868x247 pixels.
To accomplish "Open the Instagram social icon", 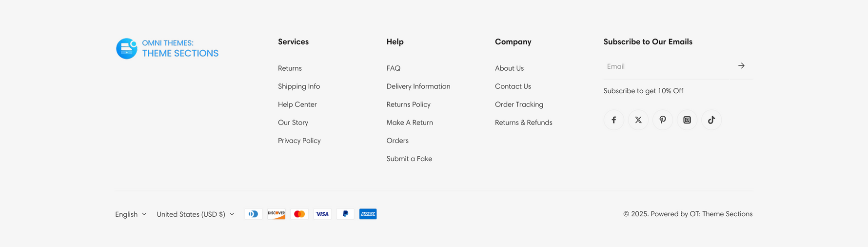I will click(x=687, y=120).
